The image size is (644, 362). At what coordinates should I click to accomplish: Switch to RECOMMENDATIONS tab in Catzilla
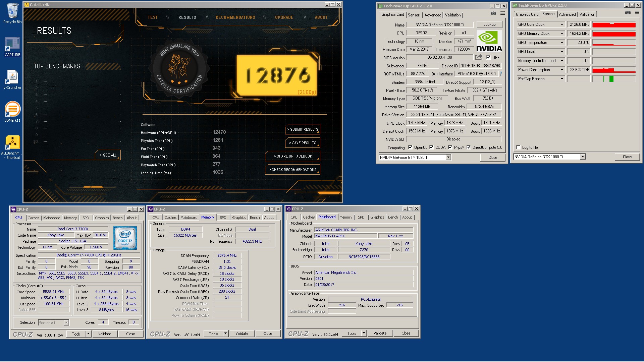tap(235, 17)
